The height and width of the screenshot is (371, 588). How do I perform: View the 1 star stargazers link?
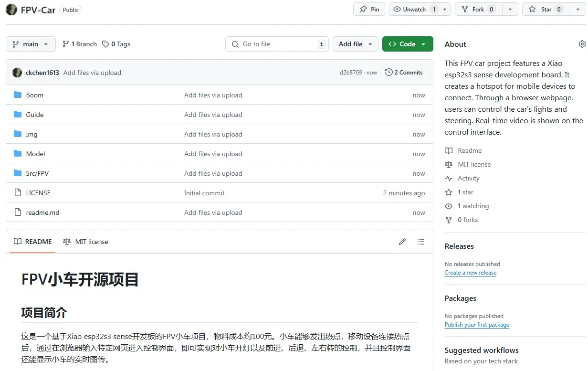pos(459,192)
